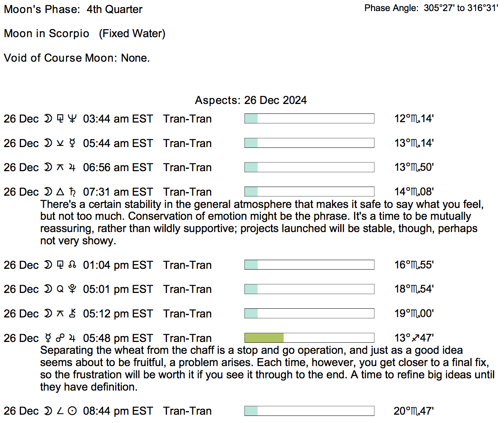The image size is (504, 423).
Task: Click the Sun glyph in the 08:44 pm row
Action: (x=72, y=411)
